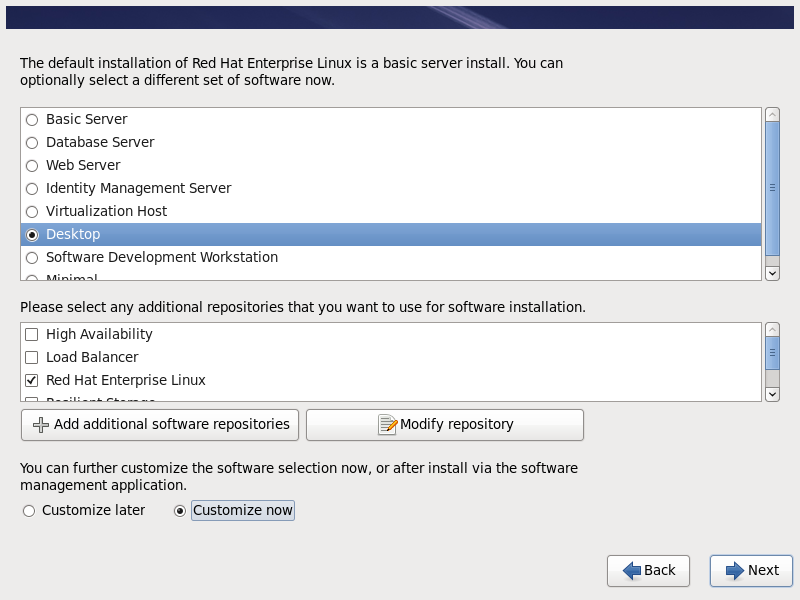
Task: Select the Customize now radio button
Action: pyautogui.click(x=180, y=511)
